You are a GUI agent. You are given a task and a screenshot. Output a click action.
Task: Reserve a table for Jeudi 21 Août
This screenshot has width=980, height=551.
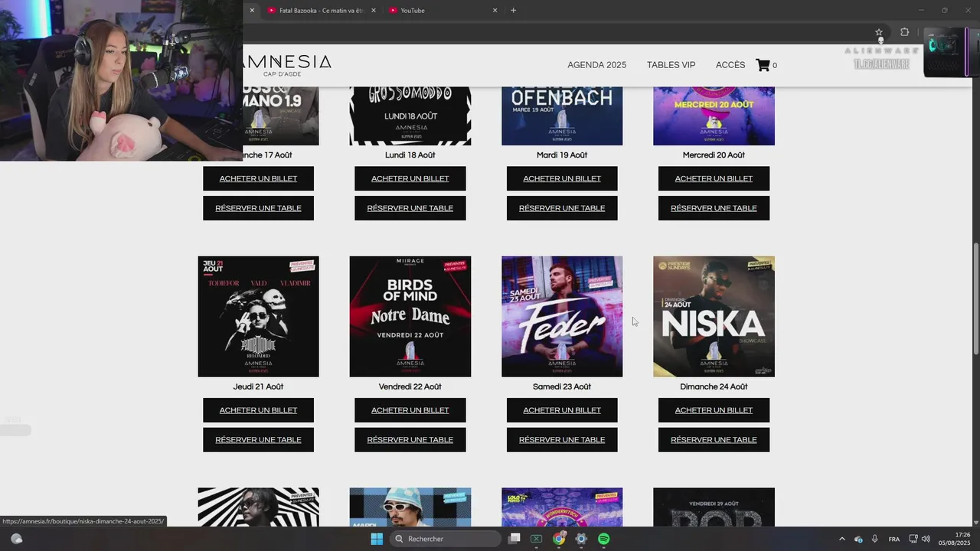(258, 440)
